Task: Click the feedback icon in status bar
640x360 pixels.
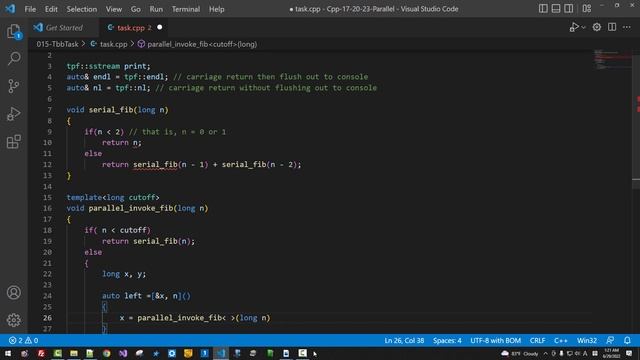Action: (610, 340)
